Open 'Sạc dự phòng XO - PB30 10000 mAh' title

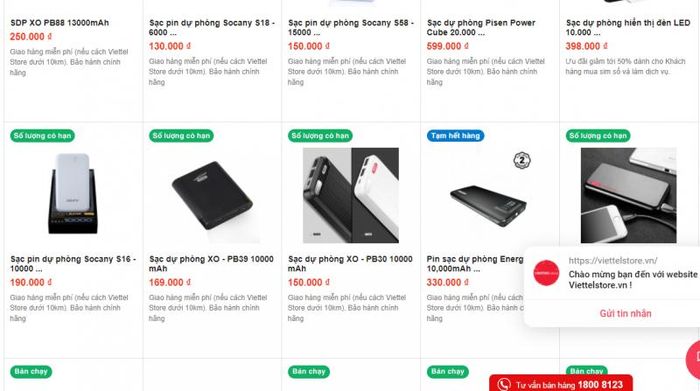(350, 263)
